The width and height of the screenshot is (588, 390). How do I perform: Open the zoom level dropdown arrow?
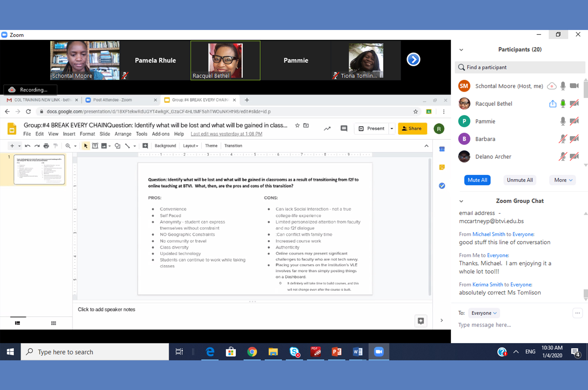pos(75,146)
